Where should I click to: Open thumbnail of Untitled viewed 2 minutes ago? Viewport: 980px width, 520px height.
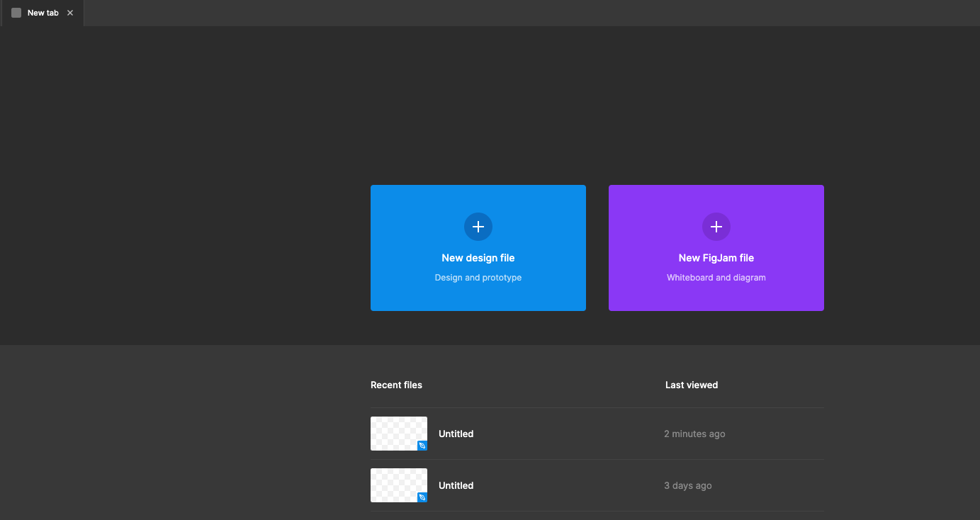click(399, 434)
